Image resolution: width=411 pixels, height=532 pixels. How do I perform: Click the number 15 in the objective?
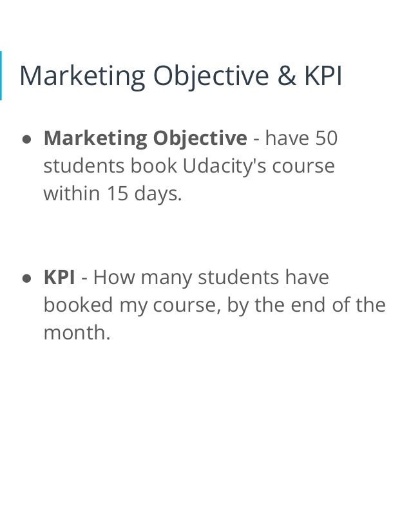117,193
